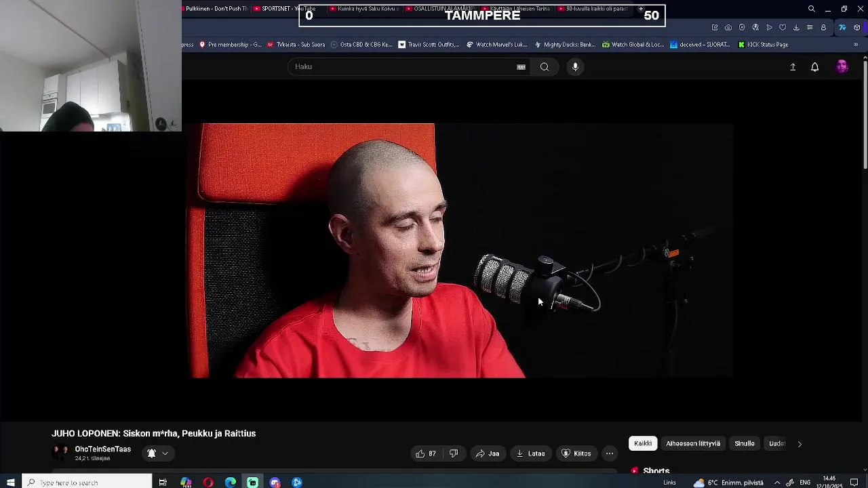Open the extensions cube icon
Screen dimensions: 868x488
[857, 28]
